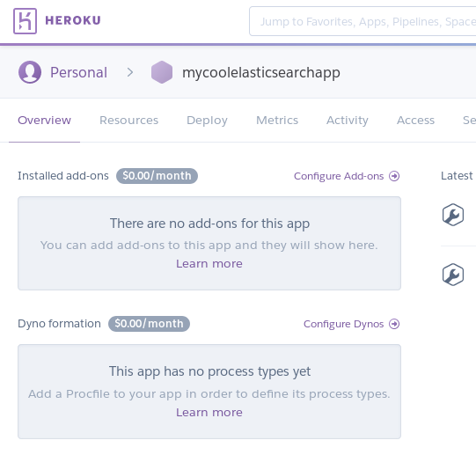The height and width of the screenshot is (455, 476).
Task: Click 'This app has no process types' text
Action: 209,371
